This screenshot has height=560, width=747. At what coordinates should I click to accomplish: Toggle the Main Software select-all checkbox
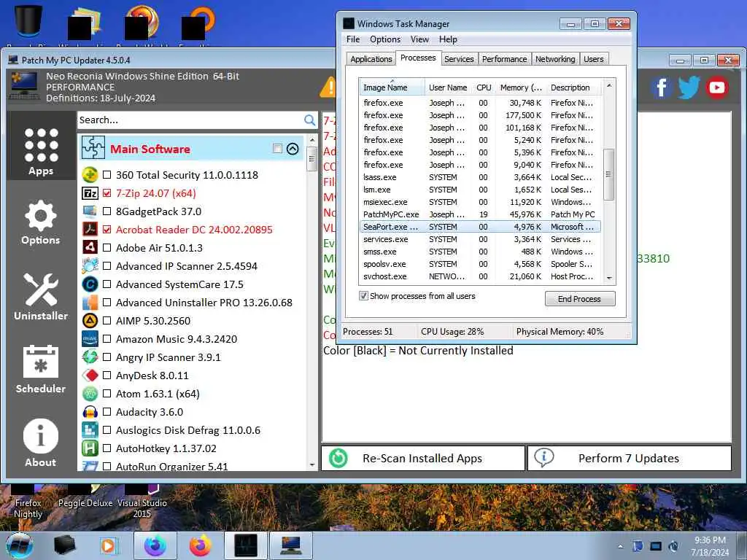click(277, 148)
